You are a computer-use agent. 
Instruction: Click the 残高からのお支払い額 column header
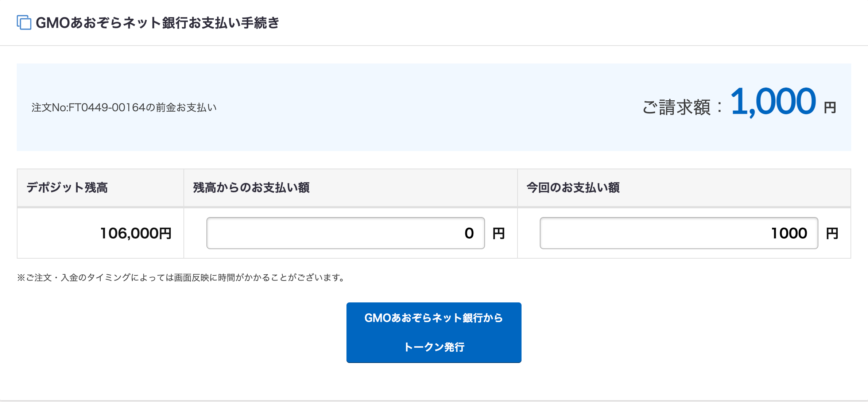tap(251, 188)
